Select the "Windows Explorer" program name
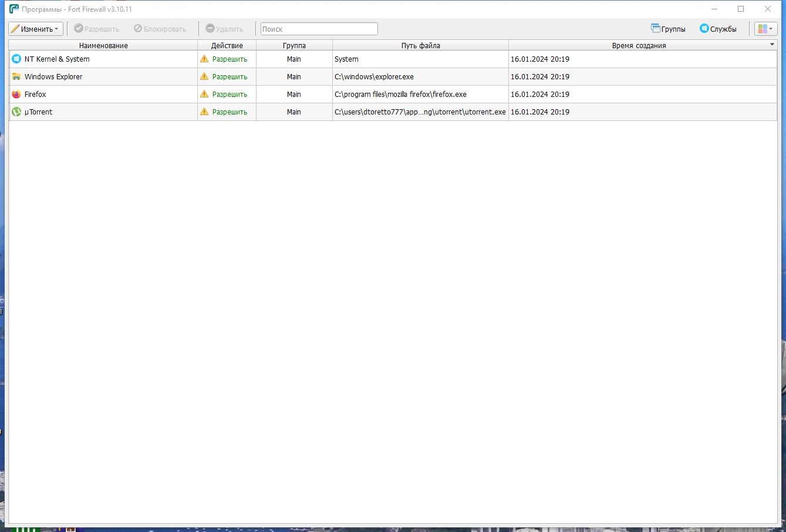Screen dimensions: 786x532 coord(53,77)
